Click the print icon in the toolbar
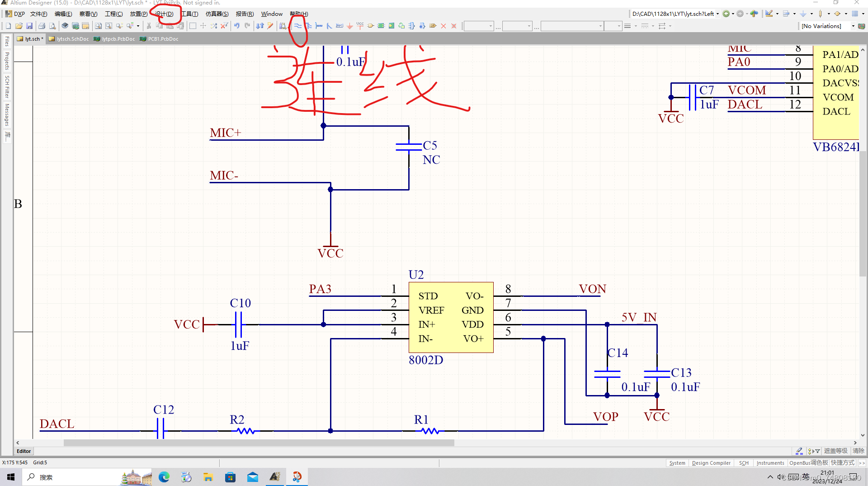This screenshot has height=486, width=868. 42,26
